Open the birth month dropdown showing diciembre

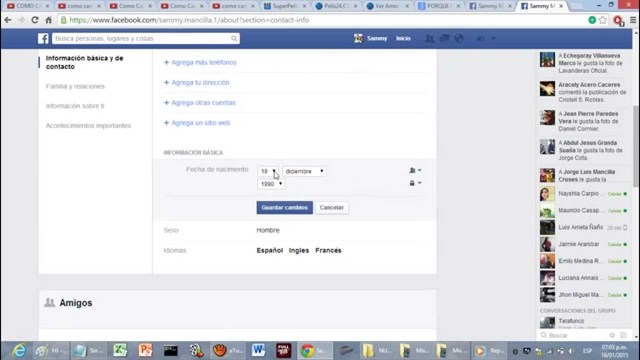(x=304, y=171)
